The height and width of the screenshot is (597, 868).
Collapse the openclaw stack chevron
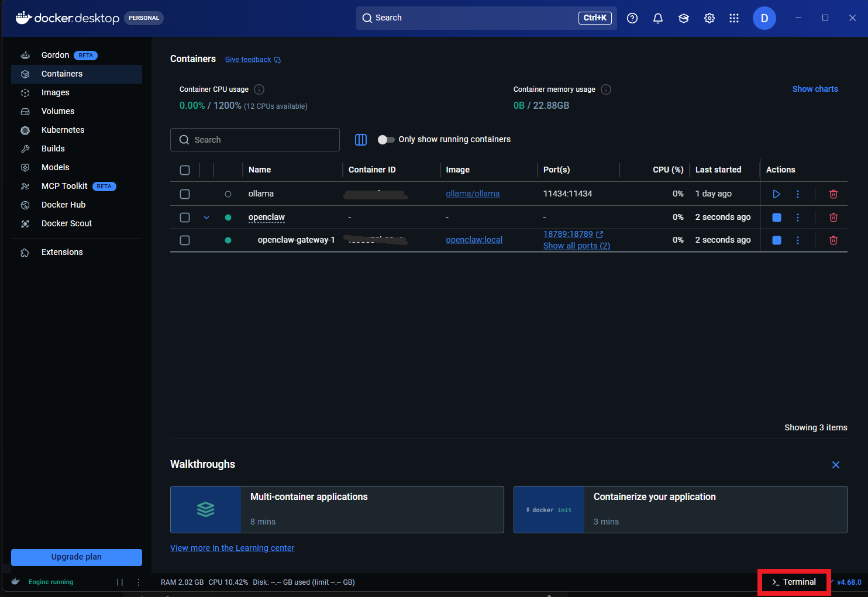[x=206, y=218]
